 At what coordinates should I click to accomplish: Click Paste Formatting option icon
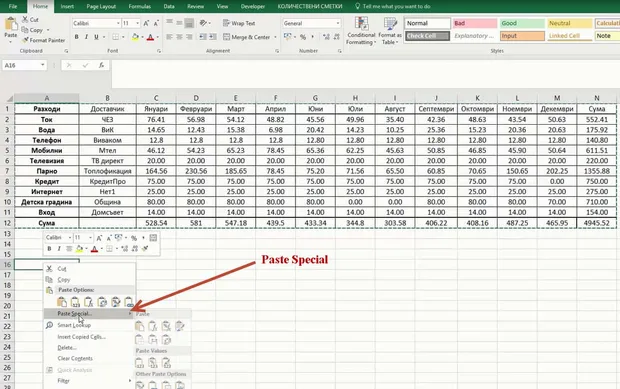(x=115, y=302)
